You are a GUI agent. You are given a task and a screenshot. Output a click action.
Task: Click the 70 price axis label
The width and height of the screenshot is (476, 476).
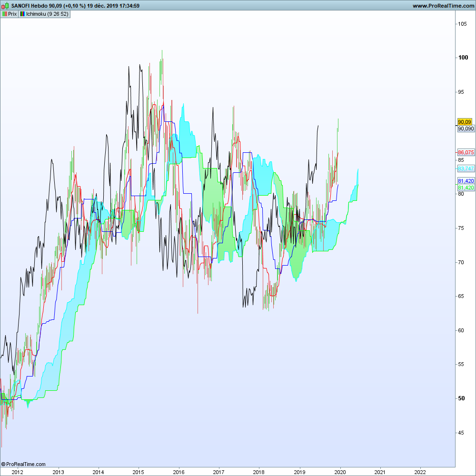pos(461,262)
